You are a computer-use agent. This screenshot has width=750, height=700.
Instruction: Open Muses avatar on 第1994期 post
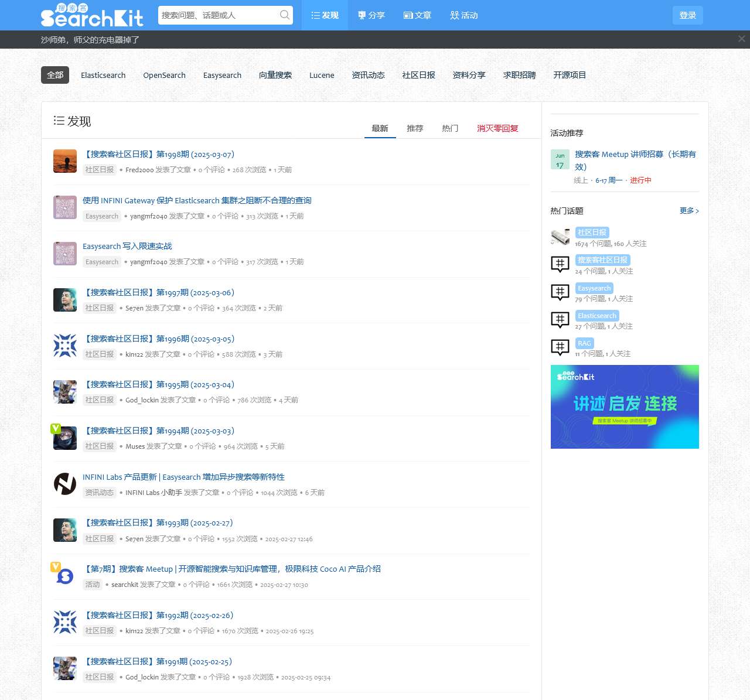(65, 438)
